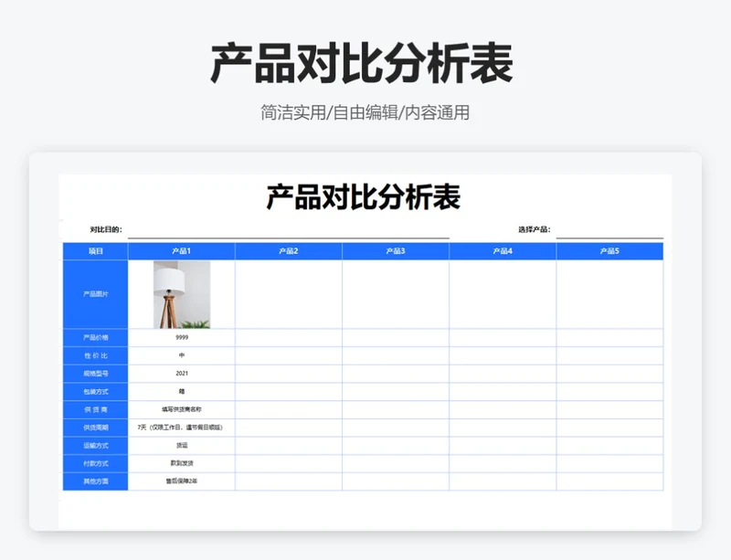The width and height of the screenshot is (731, 560).
Task: Select empty 产品图片 cell under 产品3
Action: coord(396,294)
